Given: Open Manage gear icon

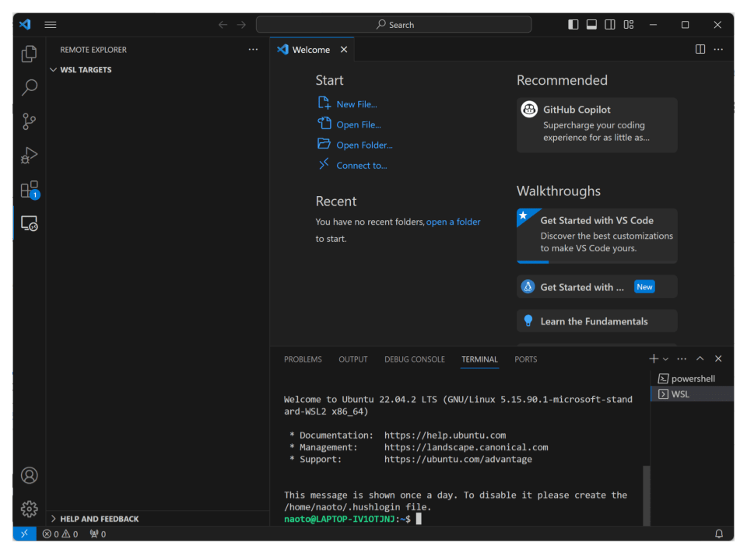Looking at the screenshot, I should point(29,509).
